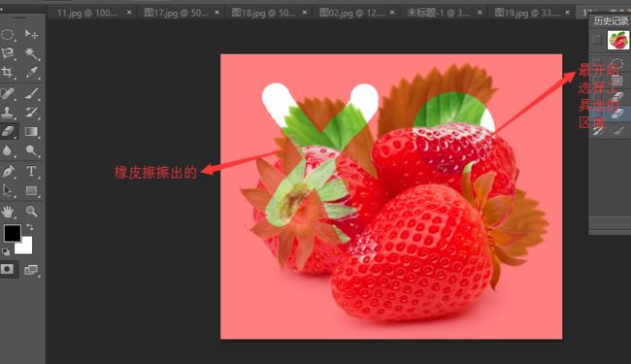This screenshot has width=631, height=364.
Task: Switch to the 11.jpg document tab
Action: (86, 13)
